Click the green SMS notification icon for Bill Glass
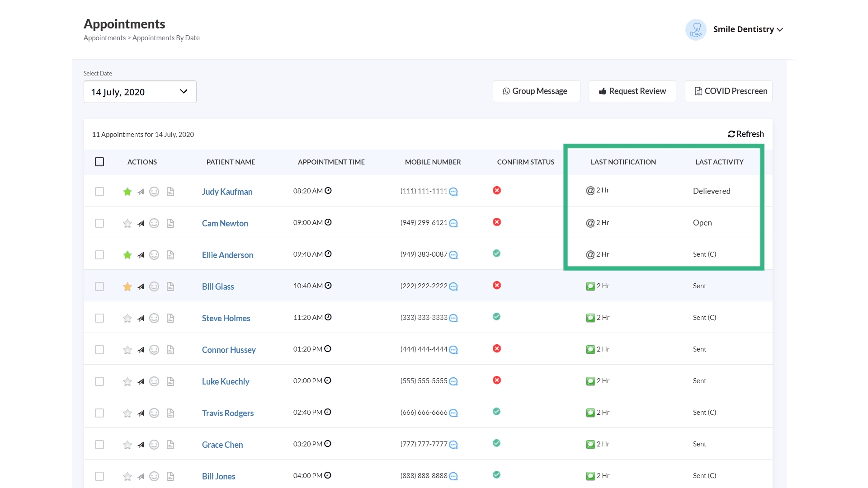Screen dimensions: 868x488 [x=590, y=286]
